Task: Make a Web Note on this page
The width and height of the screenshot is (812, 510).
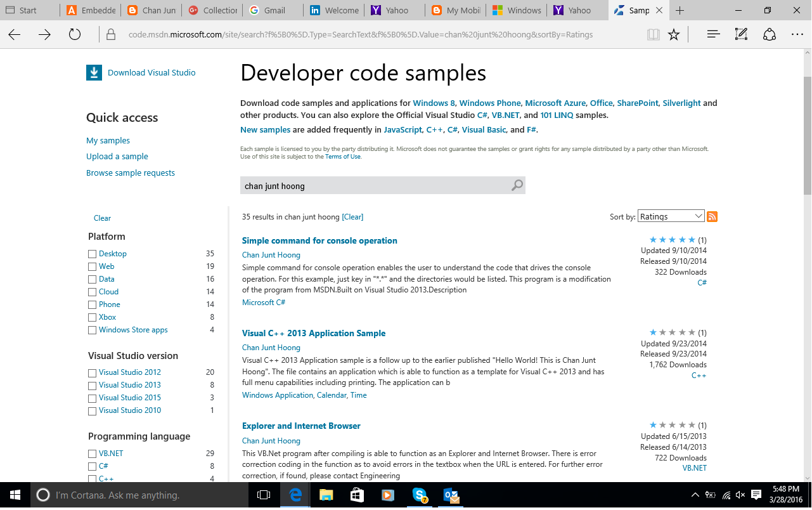Action: coord(741,34)
